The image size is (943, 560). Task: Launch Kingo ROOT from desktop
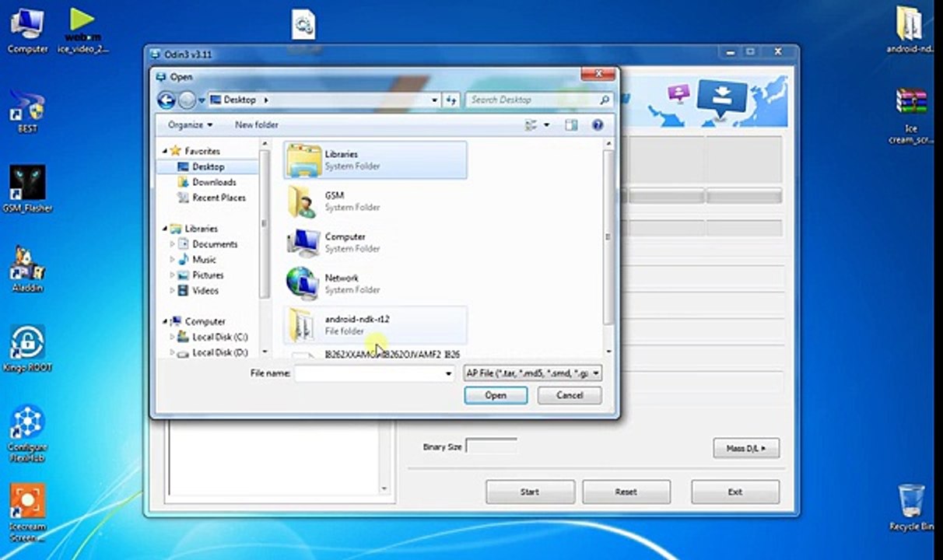click(x=27, y=348)
